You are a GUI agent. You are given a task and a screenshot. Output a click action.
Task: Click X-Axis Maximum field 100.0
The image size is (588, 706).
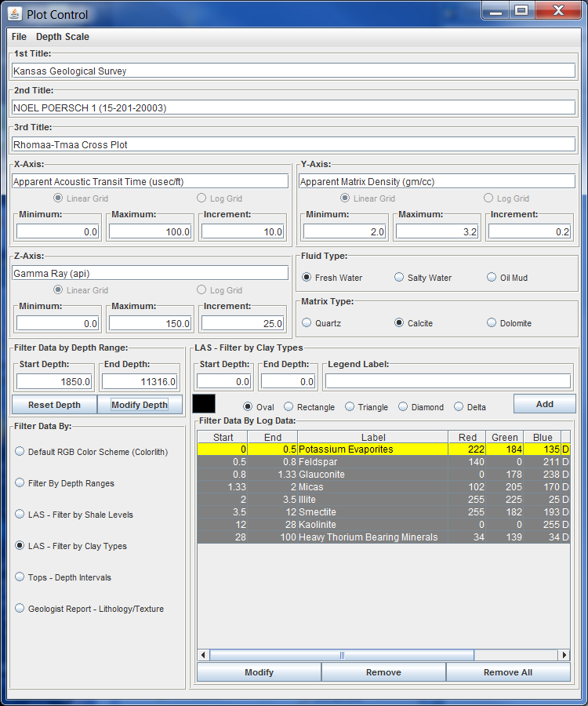pyautogui.click(x=150, y=231)
